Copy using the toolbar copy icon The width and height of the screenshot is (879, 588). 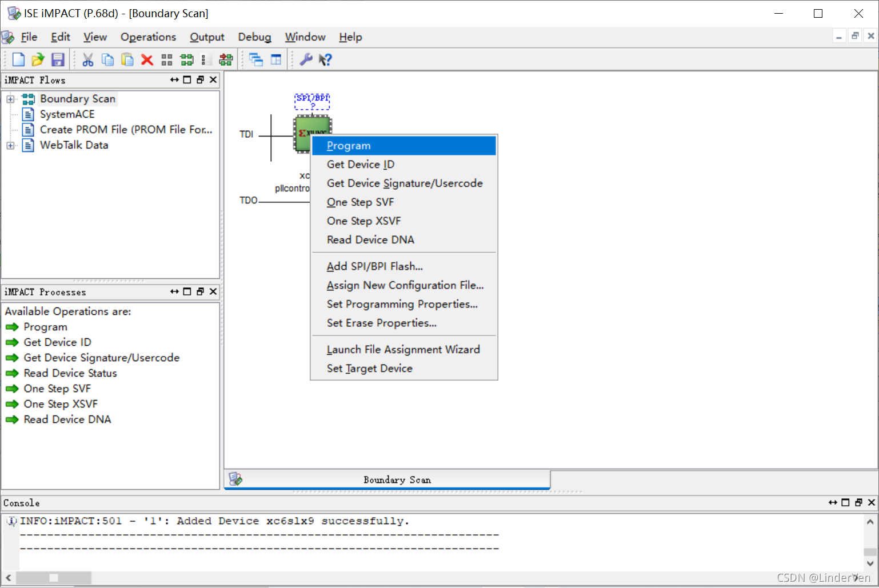(107, 59)
